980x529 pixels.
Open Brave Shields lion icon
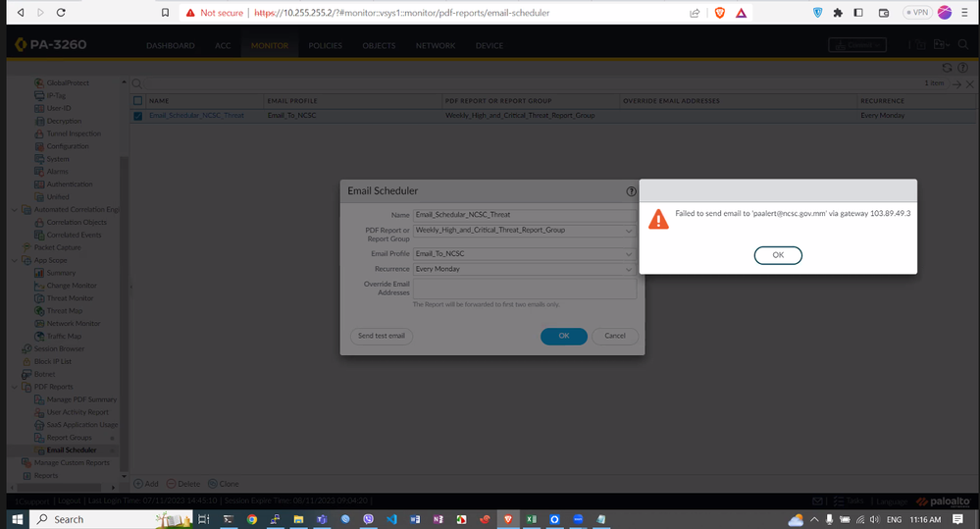click(x=720, y=13)
